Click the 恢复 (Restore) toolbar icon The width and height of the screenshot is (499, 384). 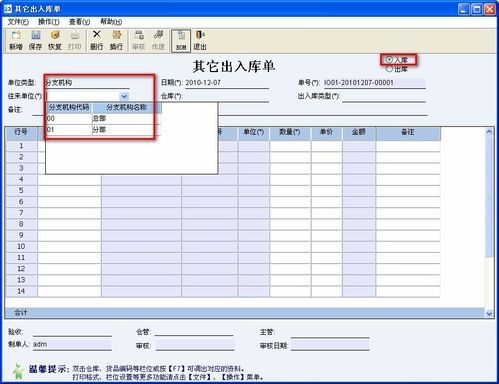[55, 40]
